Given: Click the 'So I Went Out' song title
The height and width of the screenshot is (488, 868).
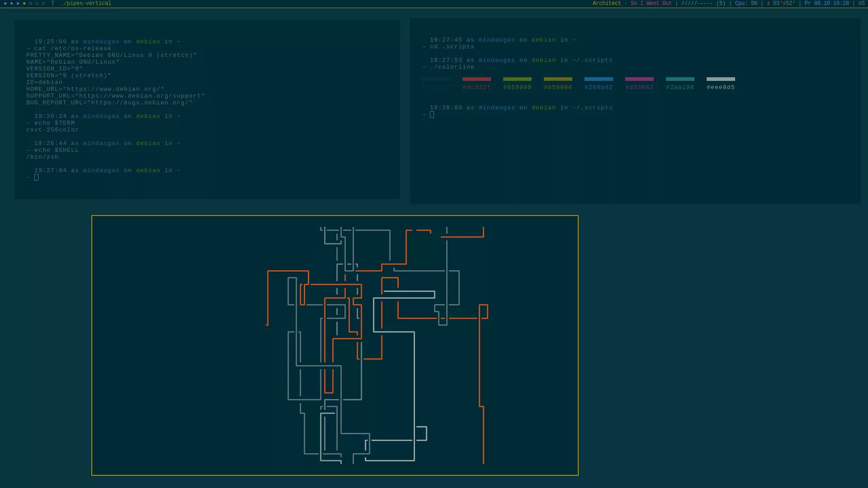Looking at the screenshot, I should [651, 3].
